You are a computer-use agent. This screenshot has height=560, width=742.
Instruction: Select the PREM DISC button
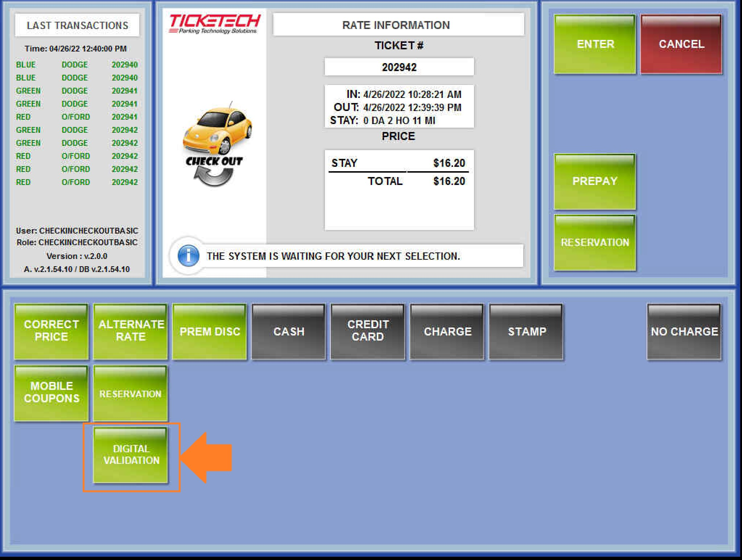point(210,331)
